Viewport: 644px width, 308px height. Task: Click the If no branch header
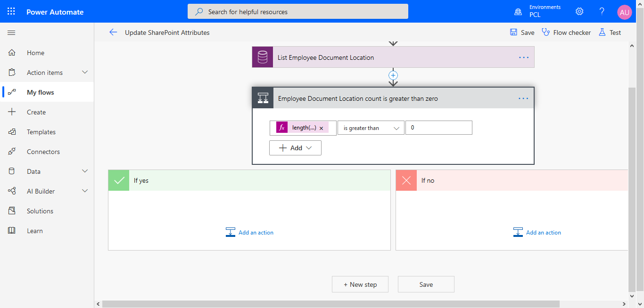pos(512,180)
